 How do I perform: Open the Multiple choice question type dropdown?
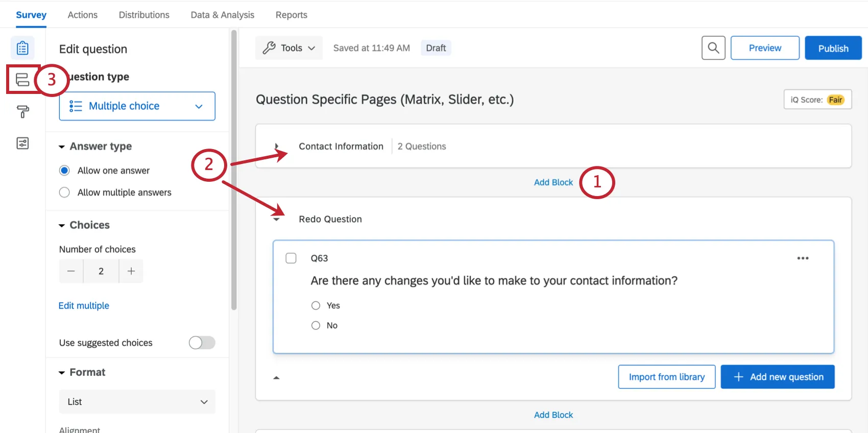(x=137, y=106)
